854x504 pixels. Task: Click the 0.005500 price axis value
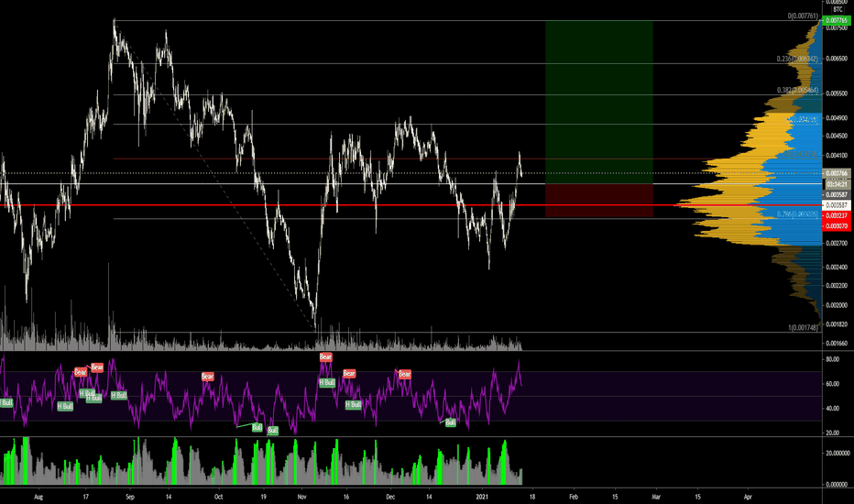(837, 93)
